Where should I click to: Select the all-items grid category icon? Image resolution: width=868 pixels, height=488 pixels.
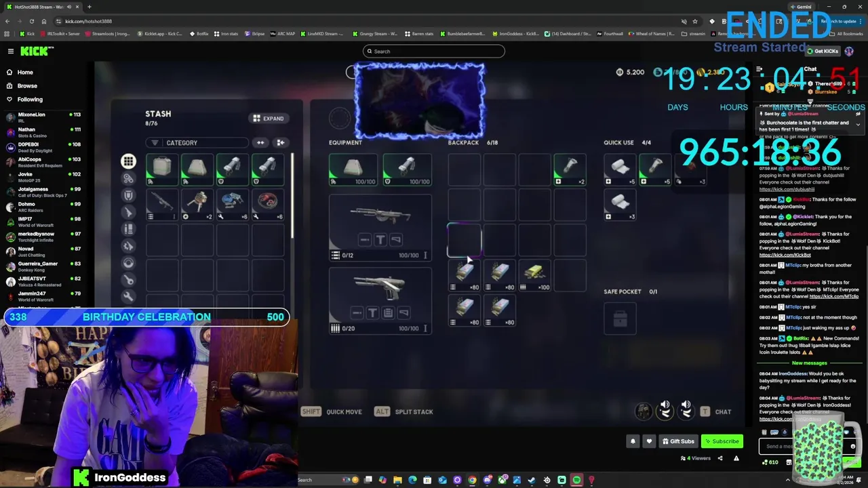[128, 161]
